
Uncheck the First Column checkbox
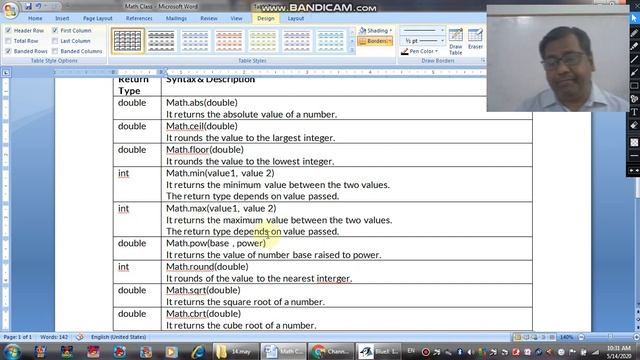click(55, 31)
